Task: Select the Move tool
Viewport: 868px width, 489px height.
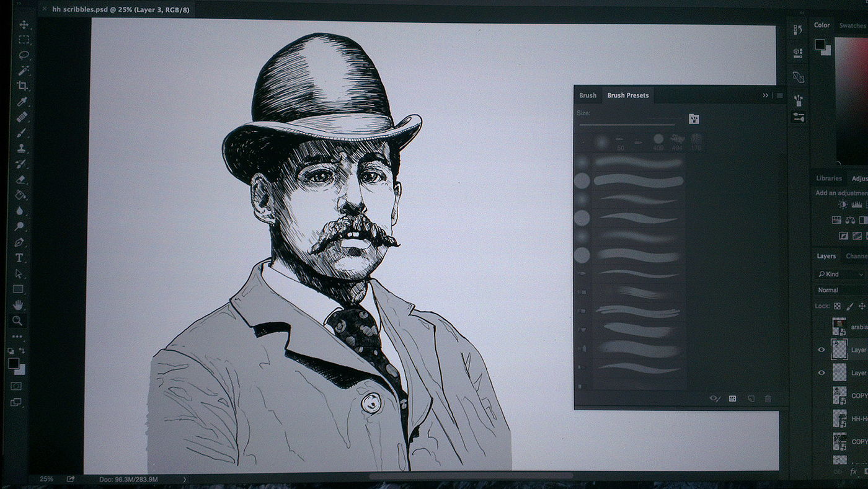Action: coord(24,25)
